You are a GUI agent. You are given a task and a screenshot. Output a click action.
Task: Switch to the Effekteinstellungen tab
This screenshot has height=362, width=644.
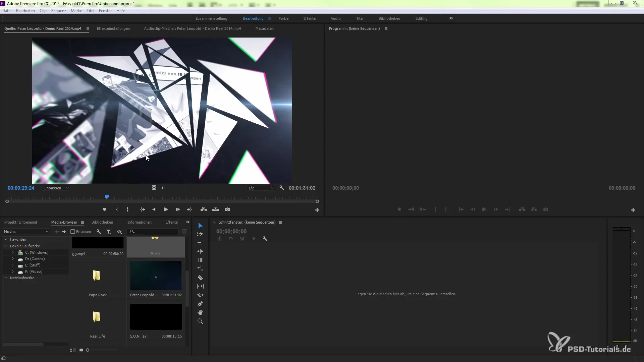click(x=113, y=28)
